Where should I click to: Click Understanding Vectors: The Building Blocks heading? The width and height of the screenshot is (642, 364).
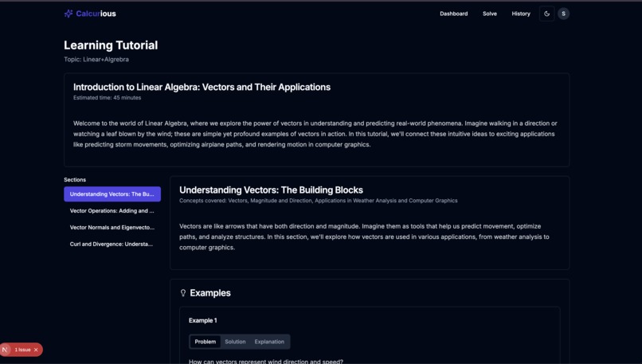point(271,190)
